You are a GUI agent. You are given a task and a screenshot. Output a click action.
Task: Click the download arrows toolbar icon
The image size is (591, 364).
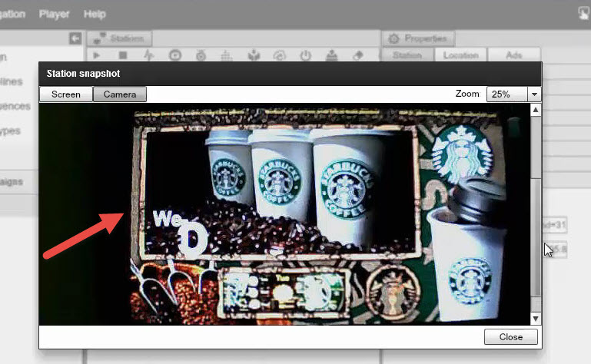point(254,55)
